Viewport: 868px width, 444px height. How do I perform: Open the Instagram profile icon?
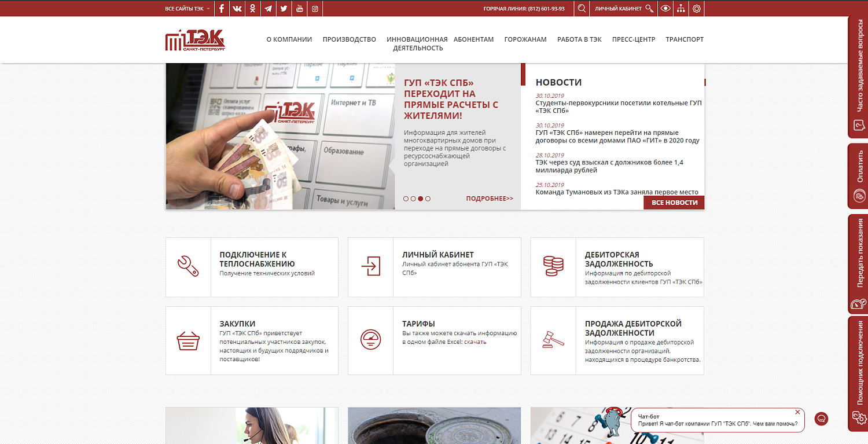(x=315, y=9)
